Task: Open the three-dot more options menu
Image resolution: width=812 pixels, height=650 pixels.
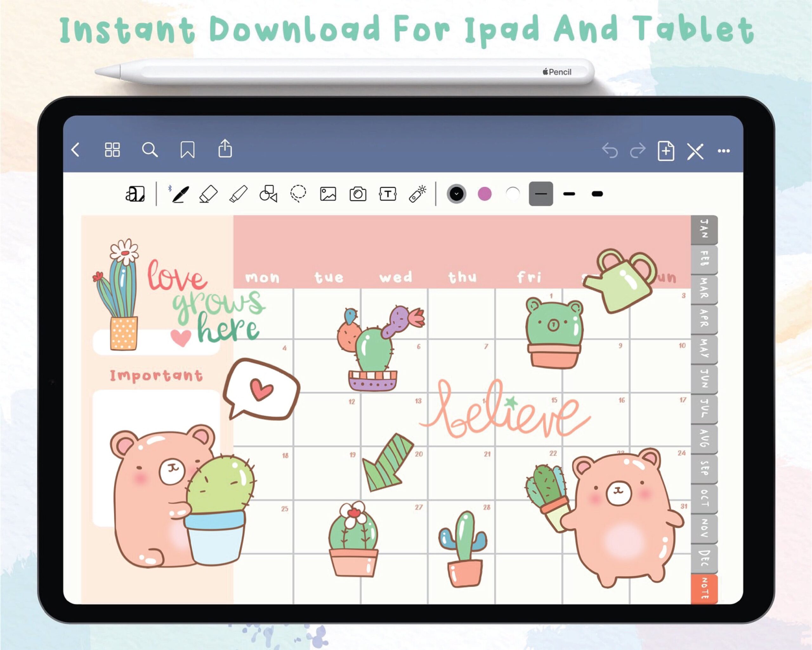Action: 724,151
